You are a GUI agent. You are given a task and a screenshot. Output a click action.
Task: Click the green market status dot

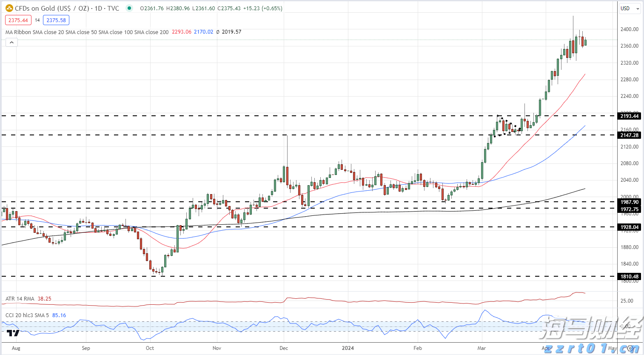point(129,8)
